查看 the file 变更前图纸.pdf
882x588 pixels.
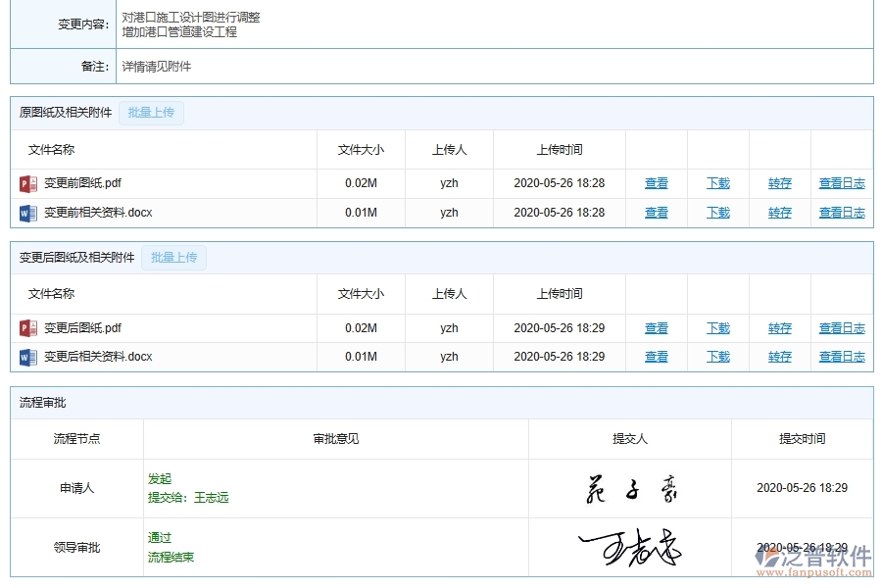click(x=656, y=183)
